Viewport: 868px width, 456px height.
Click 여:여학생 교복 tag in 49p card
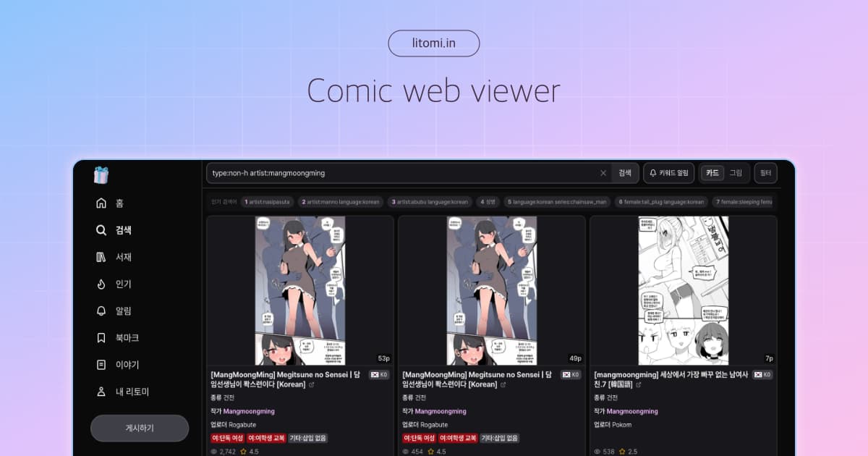(458, 438)
